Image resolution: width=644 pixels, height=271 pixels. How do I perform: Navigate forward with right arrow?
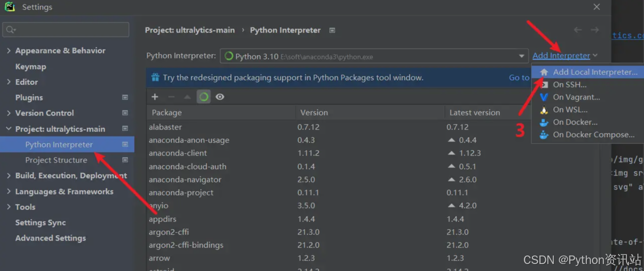(x=595, y=30)
